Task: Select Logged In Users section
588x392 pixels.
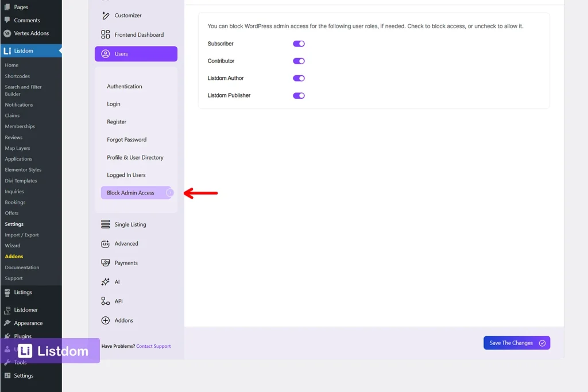Action: click(x=126, y=175)
